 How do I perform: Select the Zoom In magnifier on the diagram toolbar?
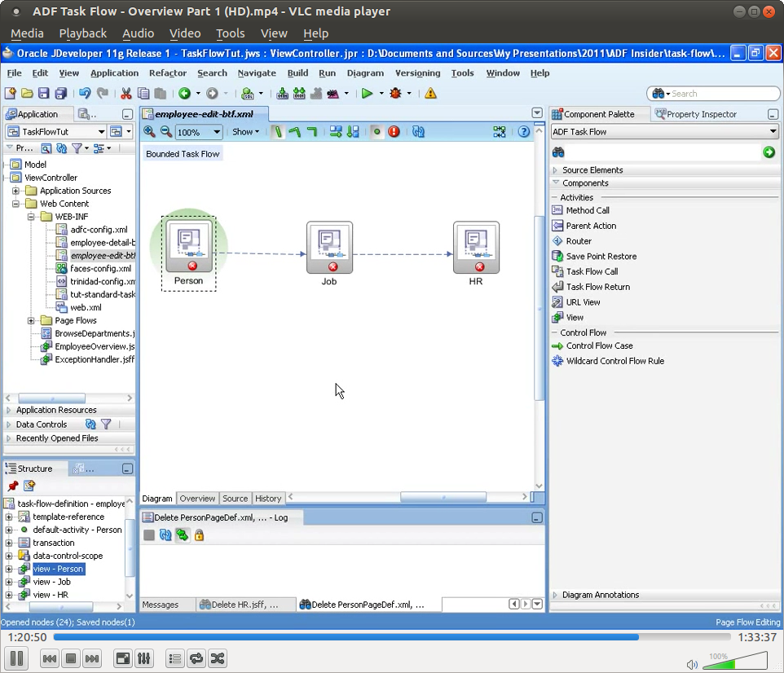pos(150,131)
